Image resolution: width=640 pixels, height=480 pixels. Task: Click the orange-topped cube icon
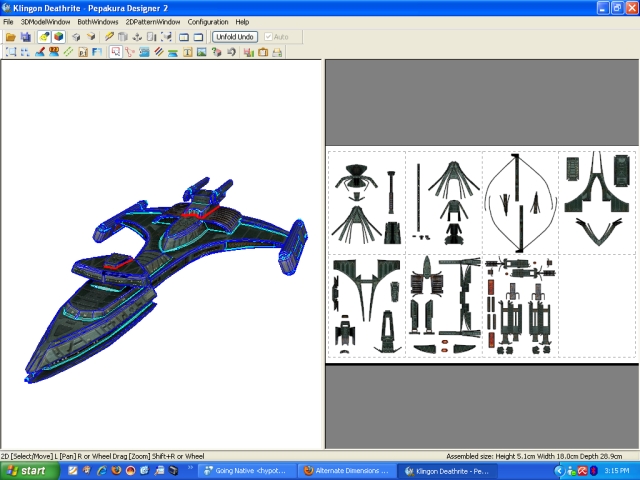click(91, 37)
